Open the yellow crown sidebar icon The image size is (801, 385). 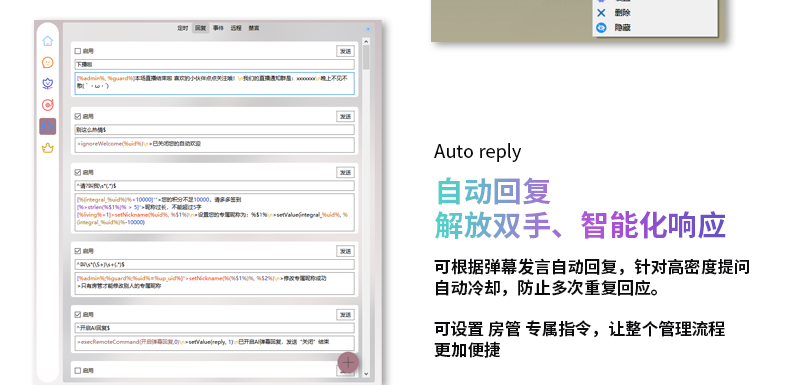[x=48, y=148]
